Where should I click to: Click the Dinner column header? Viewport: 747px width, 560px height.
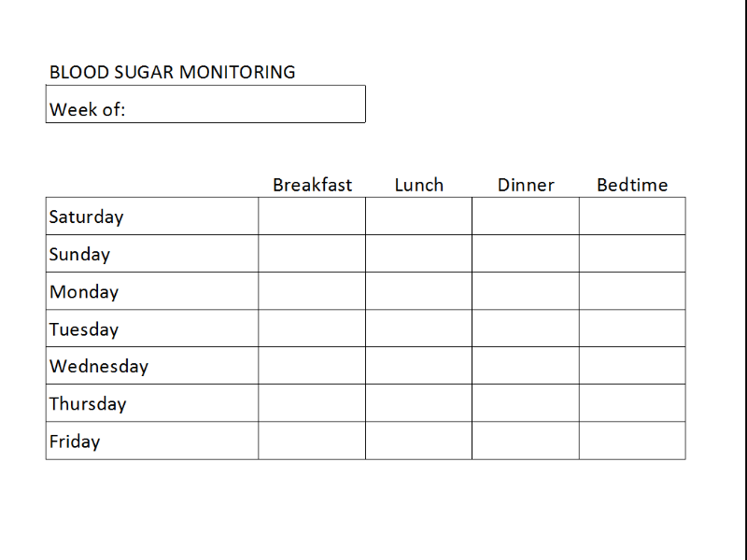point(526,185)
